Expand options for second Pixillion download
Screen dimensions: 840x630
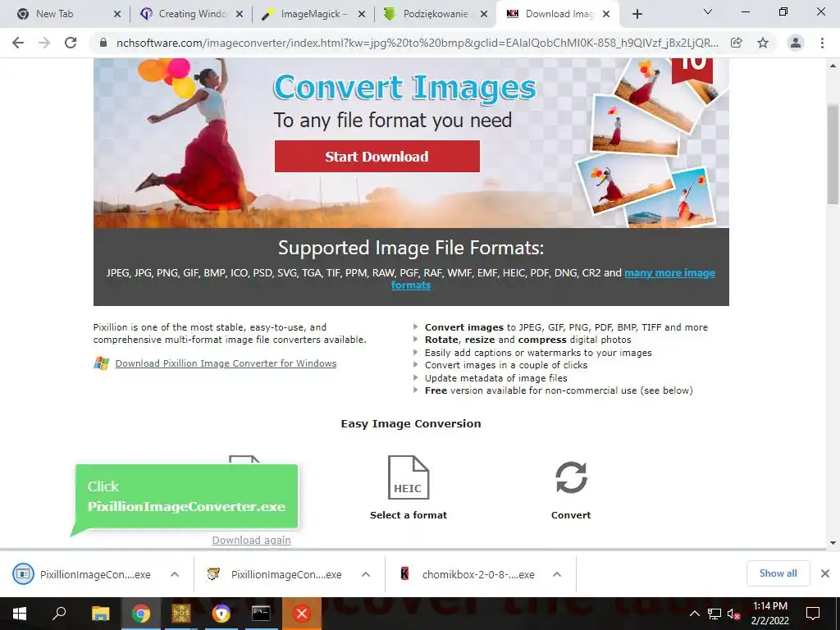coord(366,574)
